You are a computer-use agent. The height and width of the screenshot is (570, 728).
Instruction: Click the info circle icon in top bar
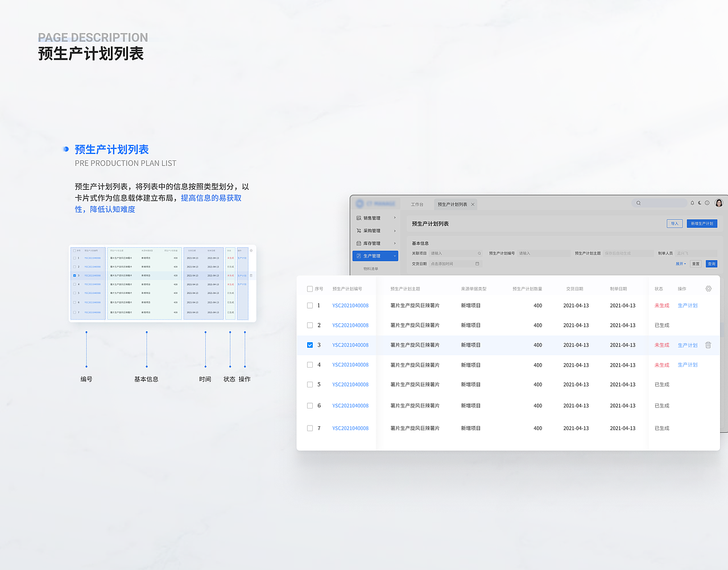[707, 203]
